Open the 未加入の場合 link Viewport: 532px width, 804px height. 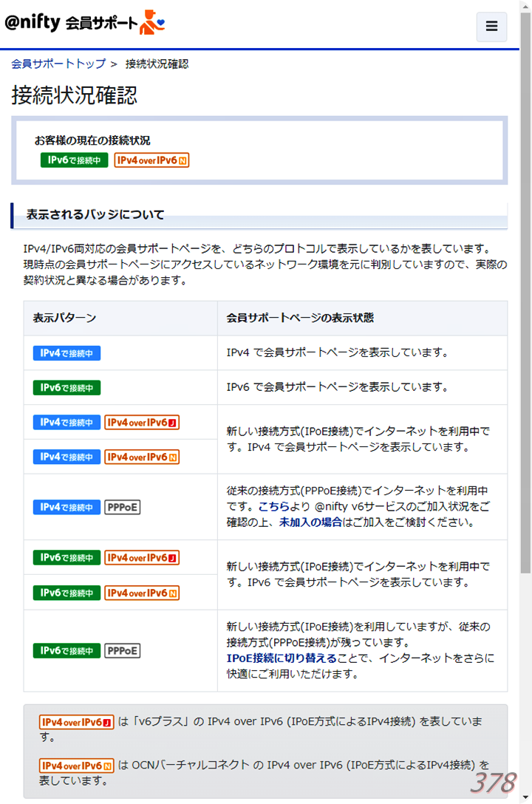point(310,522)
